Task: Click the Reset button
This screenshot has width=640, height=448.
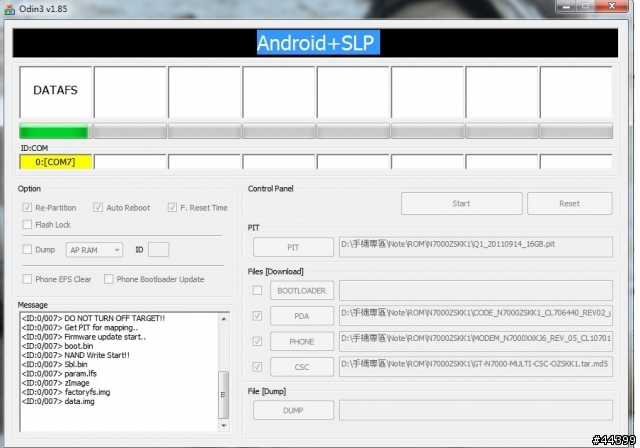Action: pyautogui.click(x=569, y=203)
